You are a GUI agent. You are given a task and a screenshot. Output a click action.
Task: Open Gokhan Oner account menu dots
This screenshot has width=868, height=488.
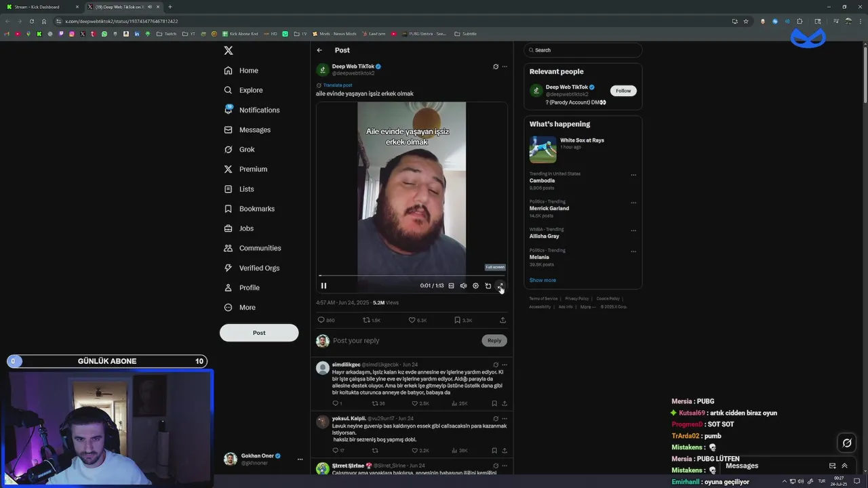(300, 460)
